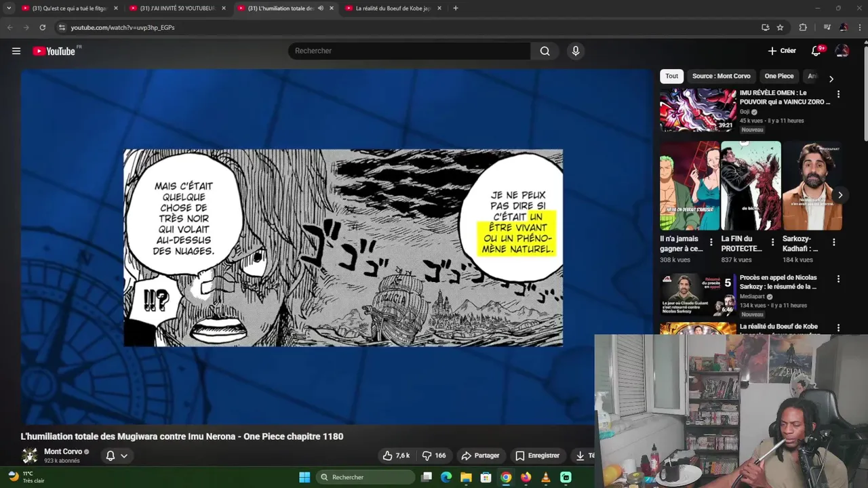Open Il n'a jamais gagner Shorts thumbnail
This screenshot has width=868, height=488.
pos(690,186)
